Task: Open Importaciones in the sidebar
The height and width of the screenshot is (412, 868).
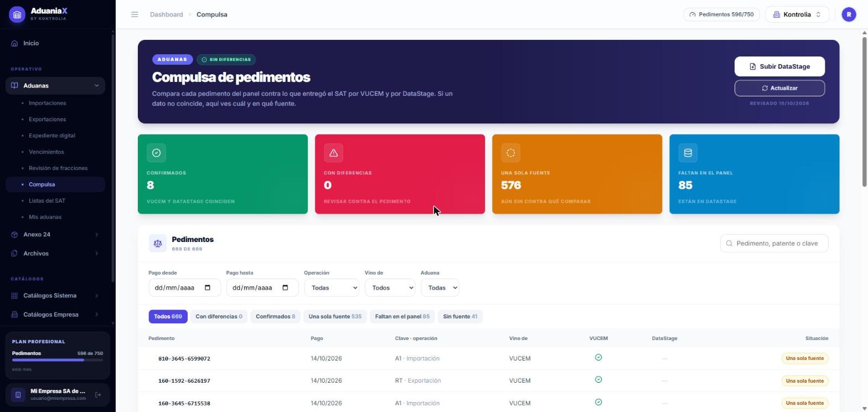Action: click(x=47, y=103)
